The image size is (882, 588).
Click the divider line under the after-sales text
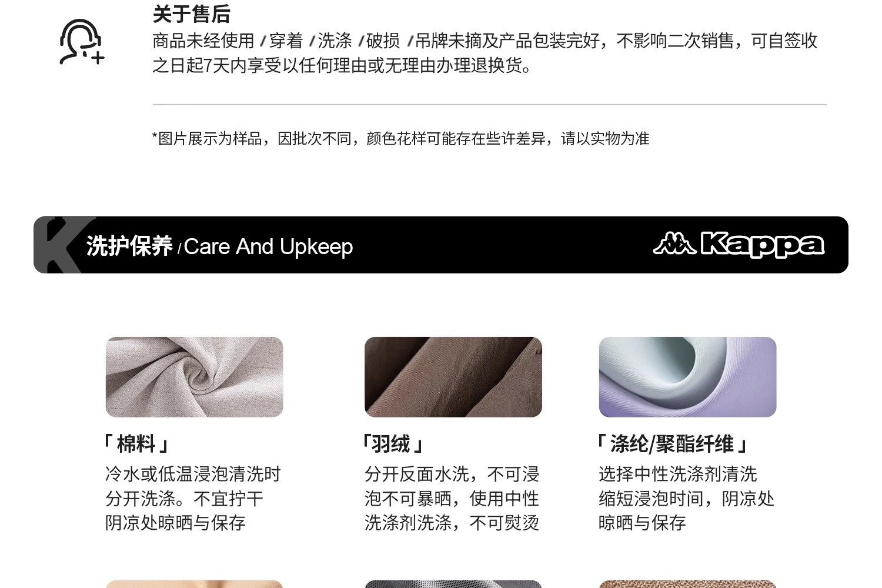[x=490, y=105]
